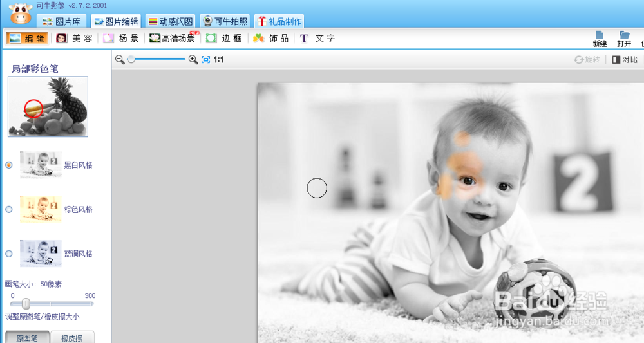Image resolution: width=644 pixels, height=343 pixels.
Task: Open the 礼品制作 tab
Action: tap(279, 21)
